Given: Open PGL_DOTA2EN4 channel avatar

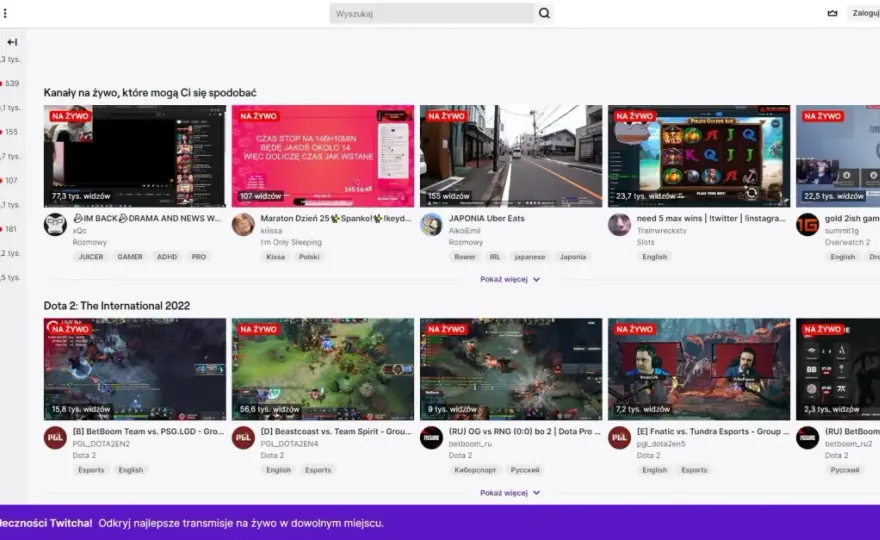Looking at the screenshot, I should (x=243, y=438).
